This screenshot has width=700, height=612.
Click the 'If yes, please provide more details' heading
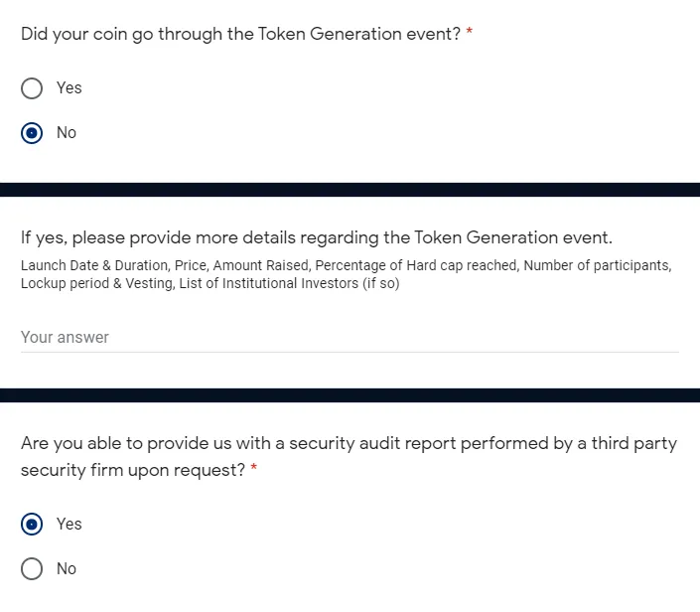(316, 237)
